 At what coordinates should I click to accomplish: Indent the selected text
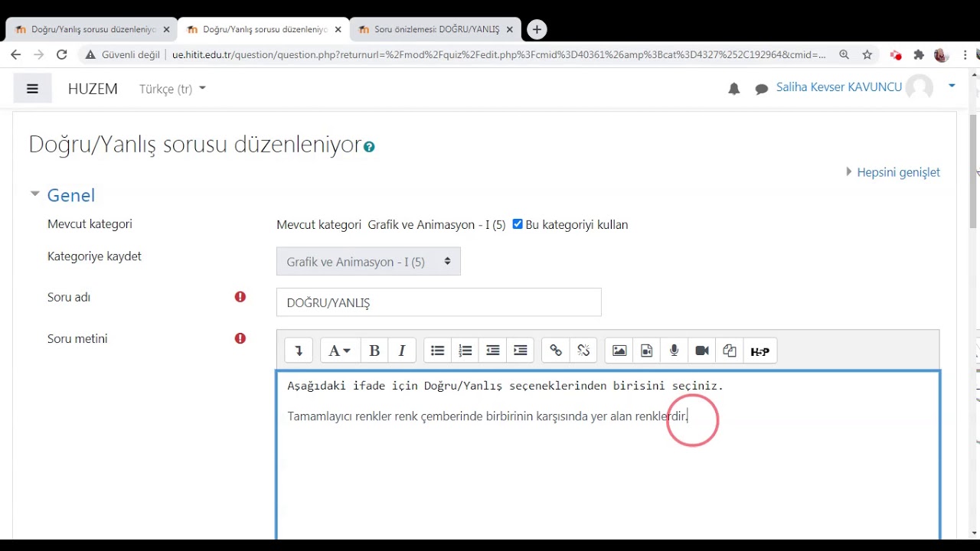tap(520, 350)
